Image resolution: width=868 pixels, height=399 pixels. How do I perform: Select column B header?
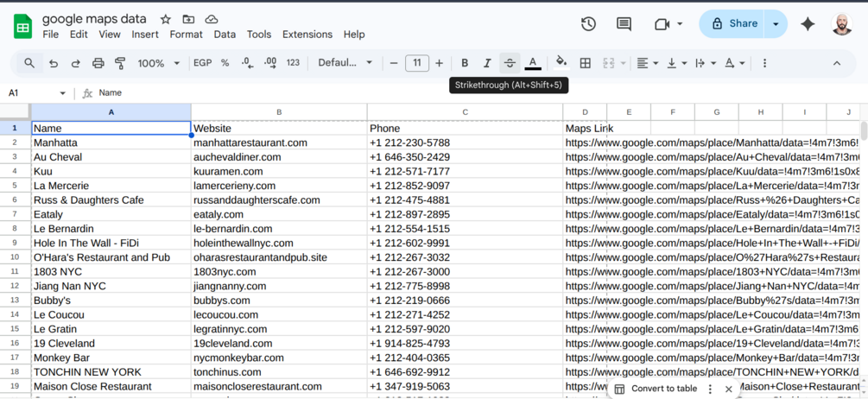279,111
